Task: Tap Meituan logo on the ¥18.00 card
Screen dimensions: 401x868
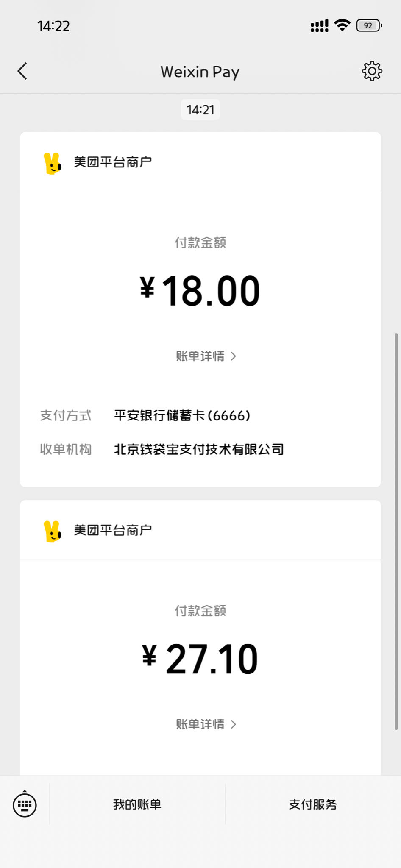Action: [53, 163]
